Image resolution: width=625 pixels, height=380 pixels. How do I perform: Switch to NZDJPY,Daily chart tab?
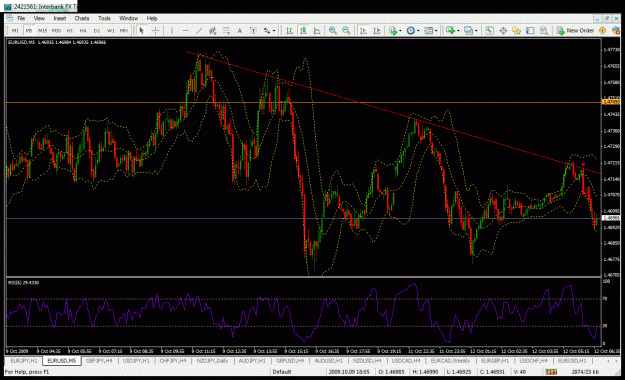[x=212, y=360]
